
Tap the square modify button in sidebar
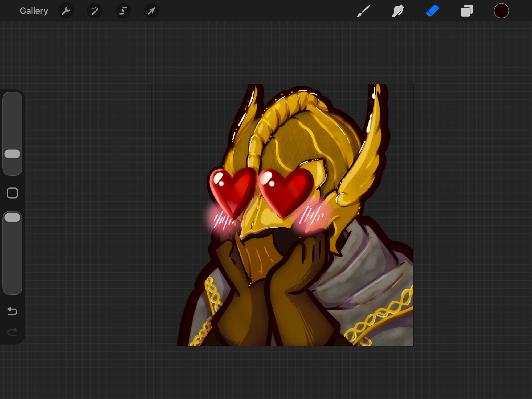pos(12,193)
